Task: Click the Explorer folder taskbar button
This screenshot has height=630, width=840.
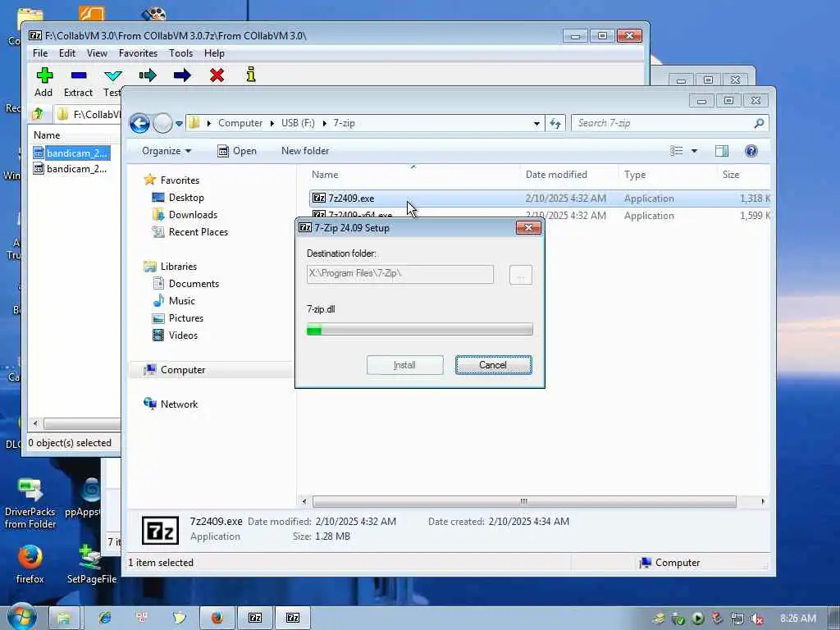Action: 64,618
